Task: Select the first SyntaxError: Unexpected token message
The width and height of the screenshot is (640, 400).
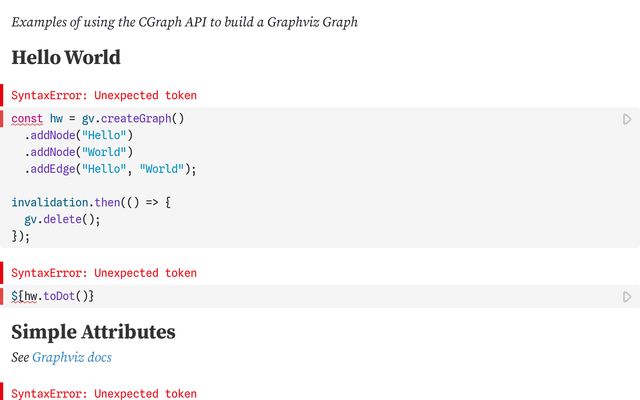Action: pos(104,96)
